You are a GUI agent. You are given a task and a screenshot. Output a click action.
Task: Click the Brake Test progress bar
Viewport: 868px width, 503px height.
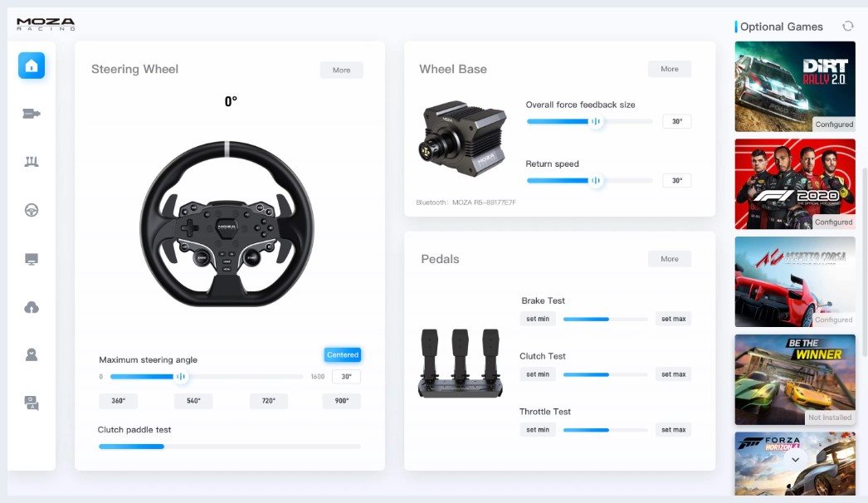click(605, 319)
